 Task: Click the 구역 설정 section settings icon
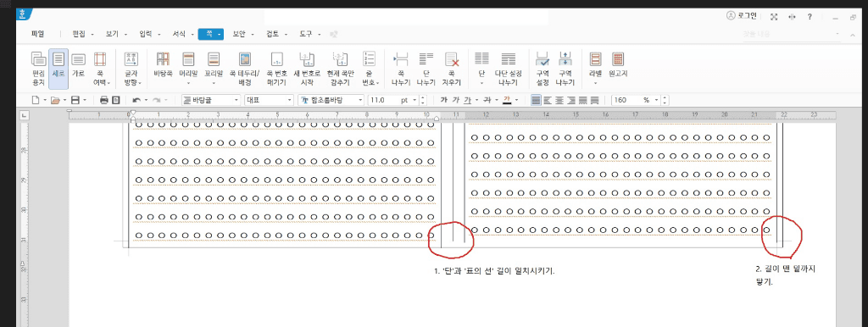click(x=542, y=69)
